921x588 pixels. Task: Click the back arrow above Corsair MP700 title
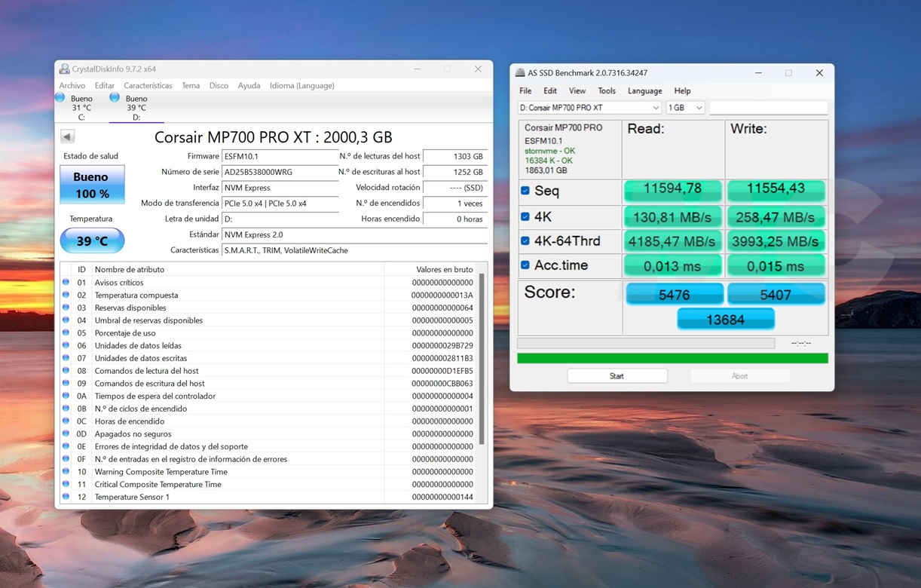coord(67,136)
